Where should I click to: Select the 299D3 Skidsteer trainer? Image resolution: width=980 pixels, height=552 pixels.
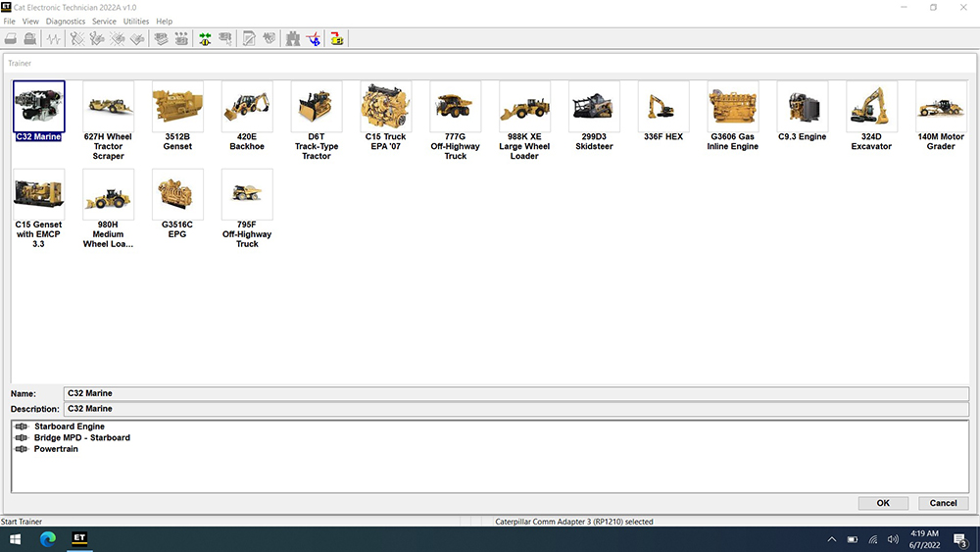click(x=594, y=116)
